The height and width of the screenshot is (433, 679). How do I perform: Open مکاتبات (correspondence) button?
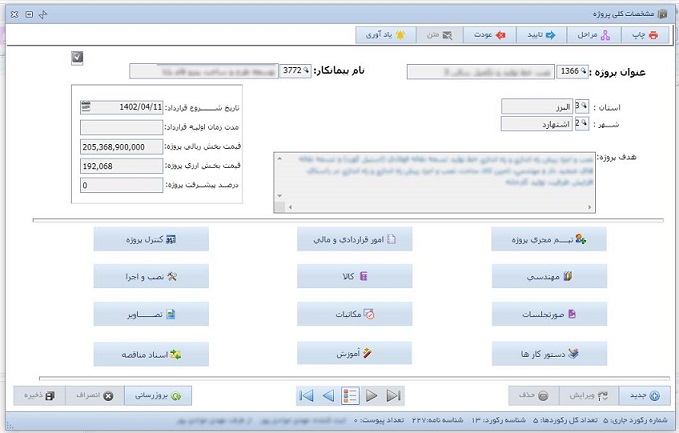(x=354, y=314)
